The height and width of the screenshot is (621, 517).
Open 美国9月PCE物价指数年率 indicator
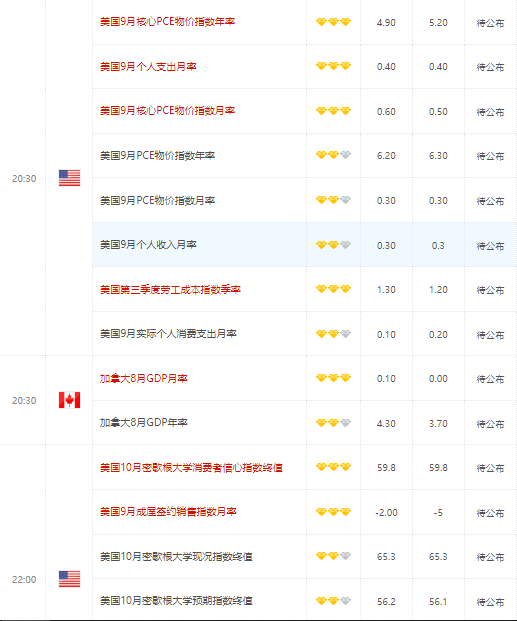coord(157,156)
